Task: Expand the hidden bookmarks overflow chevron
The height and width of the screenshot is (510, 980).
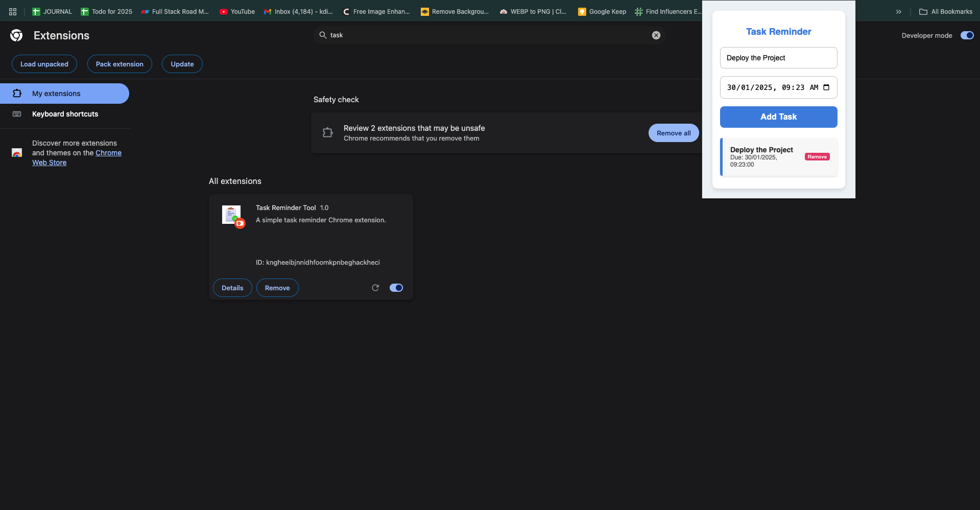Action: coord(898,11)
